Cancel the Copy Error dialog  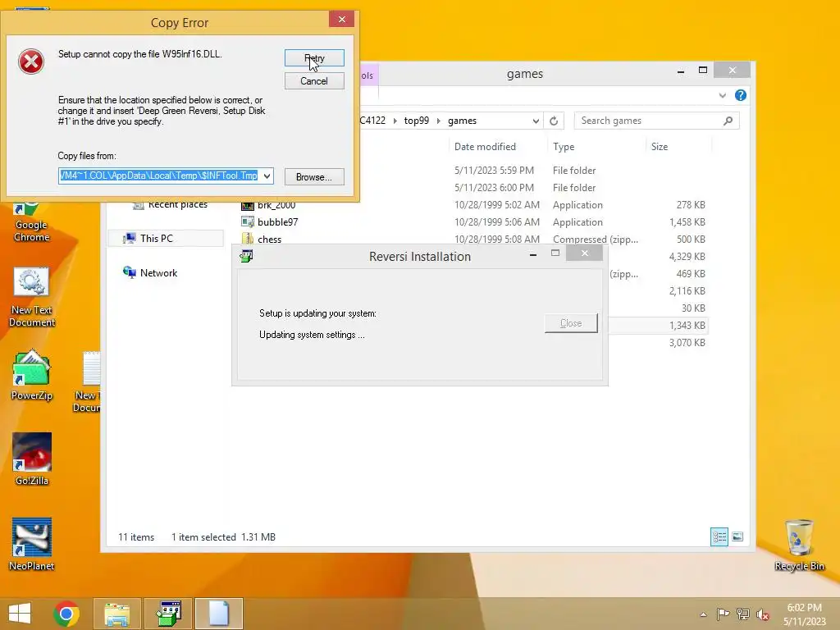(x=314, y=81)
